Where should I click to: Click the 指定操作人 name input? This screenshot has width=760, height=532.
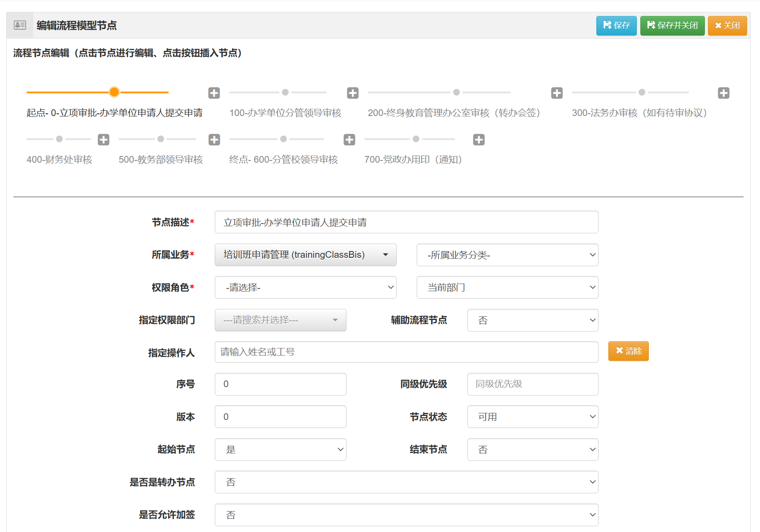coord(406,352)
